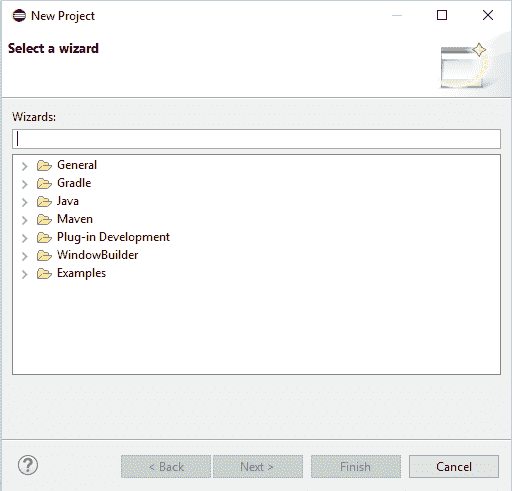
Task: Expand the Java wizards node
Action: pyautogui.click(x=25, y=202)
